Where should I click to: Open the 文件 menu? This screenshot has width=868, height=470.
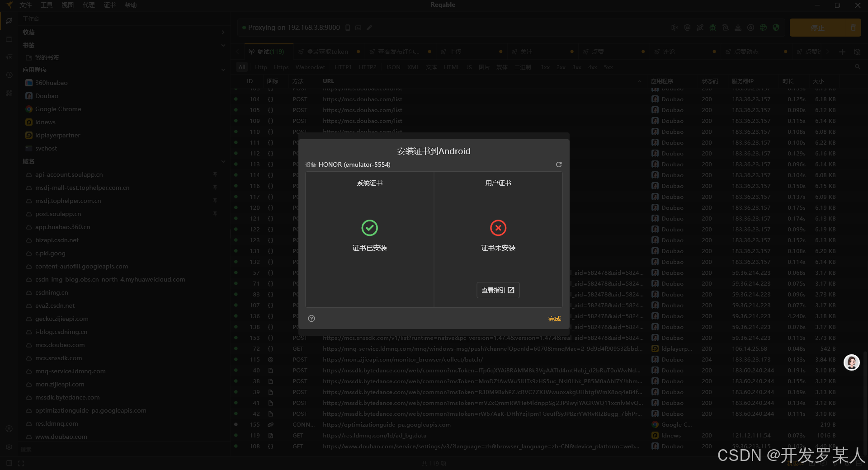[26, 5]
